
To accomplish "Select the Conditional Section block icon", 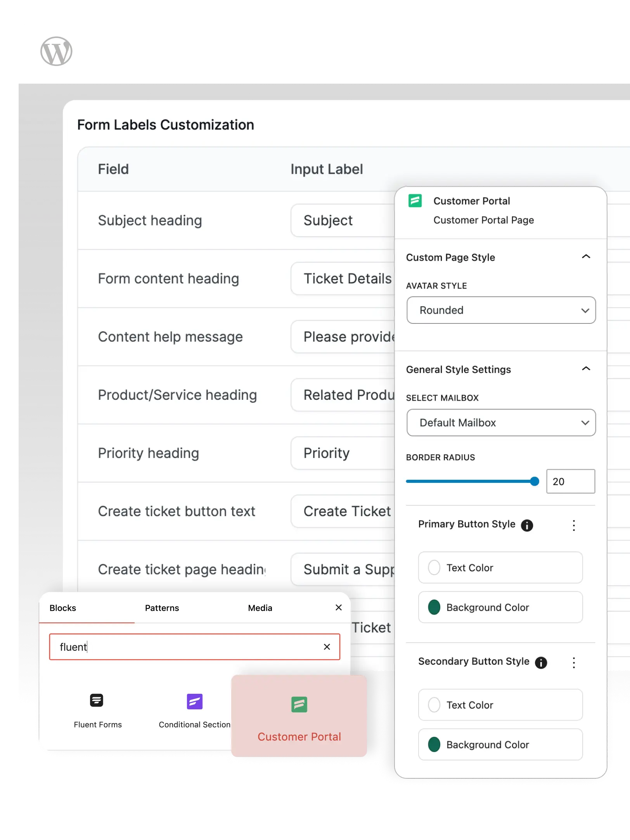I will (x=194, y=700).
